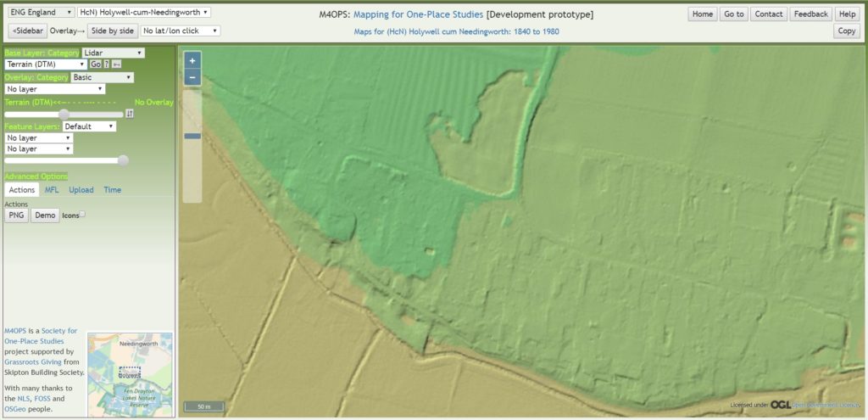Open the Terrain (DTM) base layer dropdown
The width and height of the screenshot is (868, 420).
(x=46, y=64)
